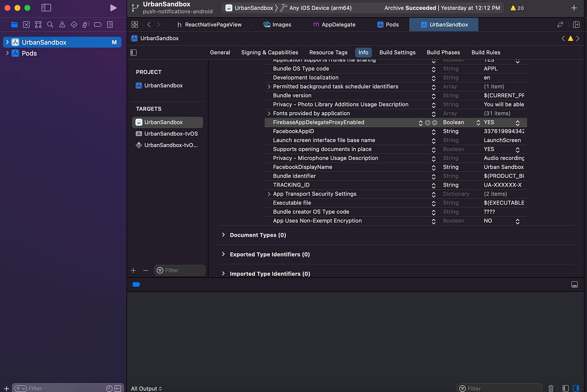This screenshot has width=587, height=392.
Task: Clear console with trash icon
Action: [551, 388]
